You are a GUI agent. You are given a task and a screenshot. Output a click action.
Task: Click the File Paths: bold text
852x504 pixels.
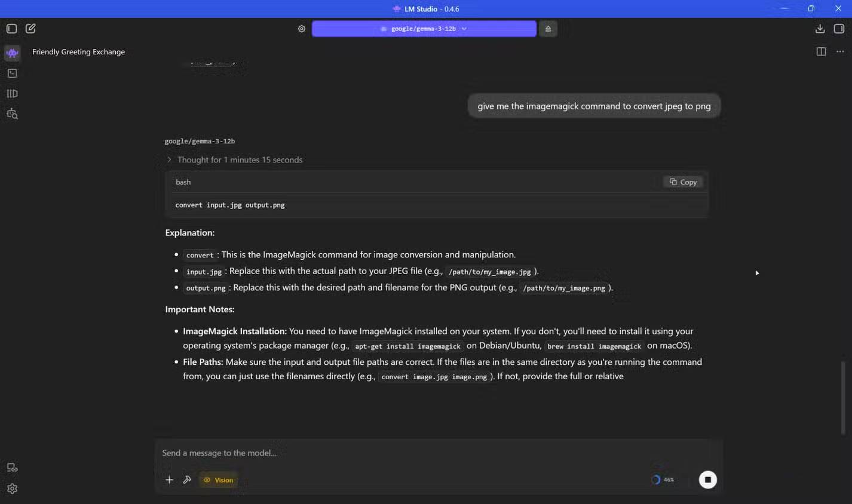pos(203,362)
